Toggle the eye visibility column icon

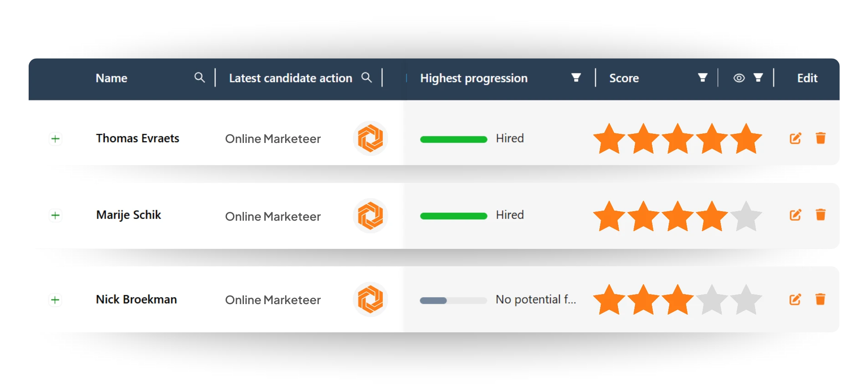[739, 78]
